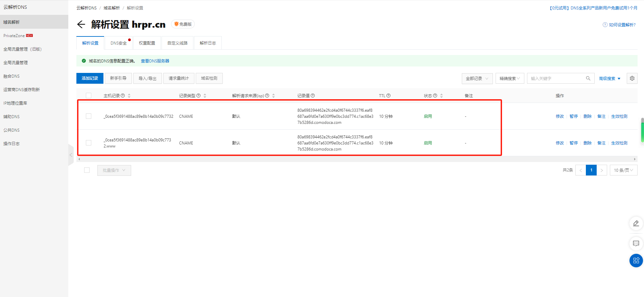
Task: Click the 添加记录 button
Action: (90, 78)
